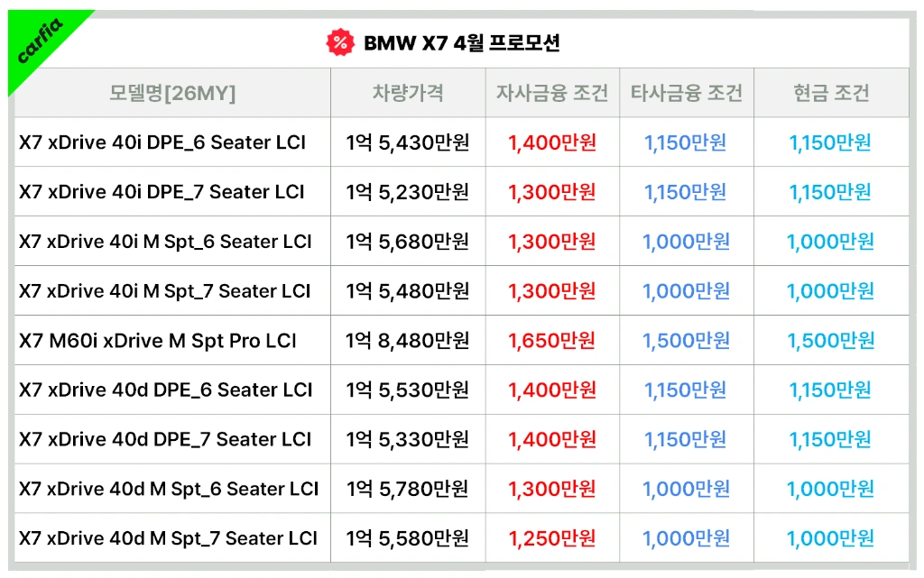The height and width of the screenshot is (578, 924).
Task: Click the red percent discount badge icon
Action: click(340, 42)
